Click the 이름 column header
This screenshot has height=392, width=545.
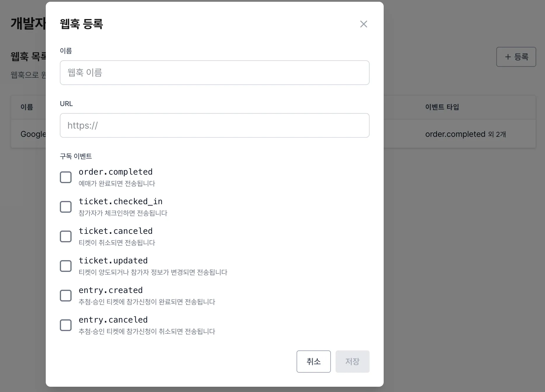tap(28, 107)
